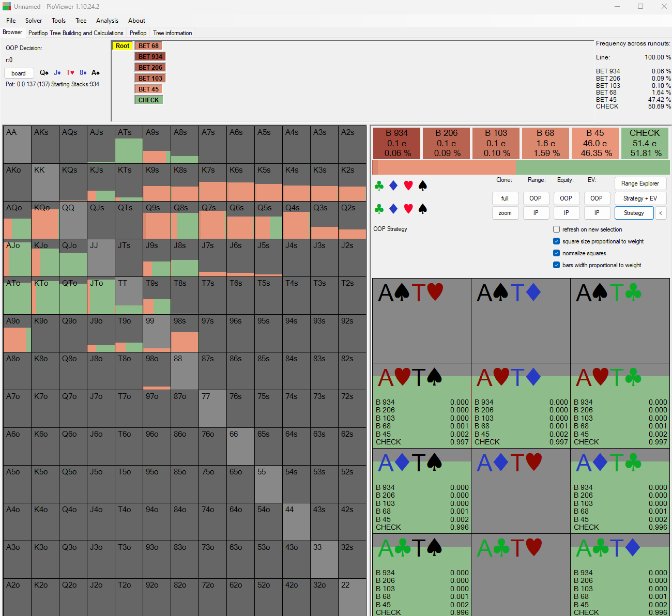Select the AKs cell in hand matrix
Image resolution: width=672 pixels, height=616 pixels.
coord(45,144)
